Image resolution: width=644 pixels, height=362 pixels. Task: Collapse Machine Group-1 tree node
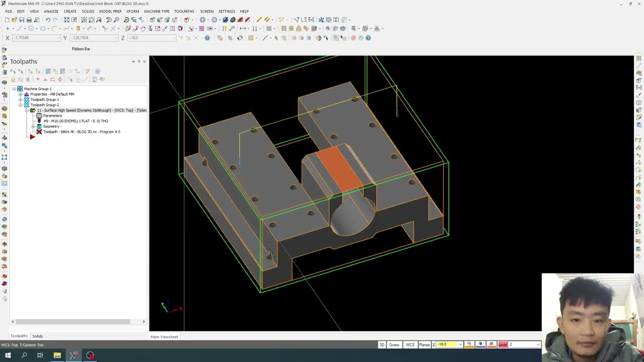coord(14,89)
